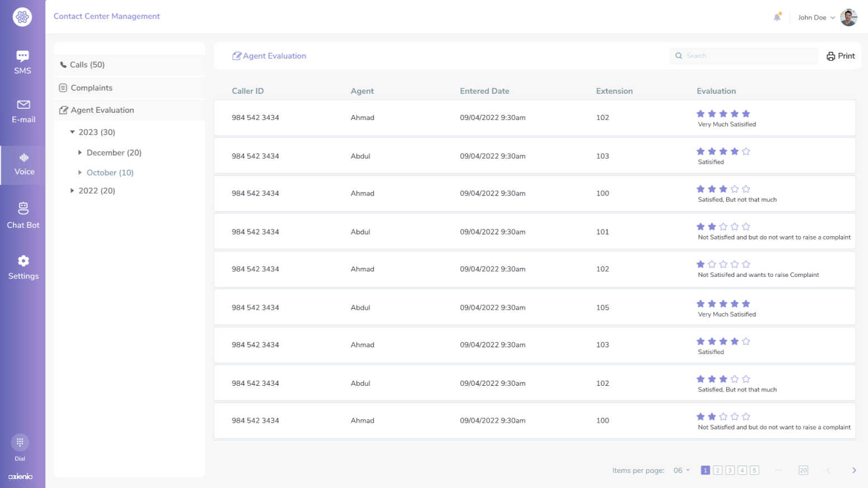Expand the December 2023 entry
868x488 pixels.
tap(80, 152)
